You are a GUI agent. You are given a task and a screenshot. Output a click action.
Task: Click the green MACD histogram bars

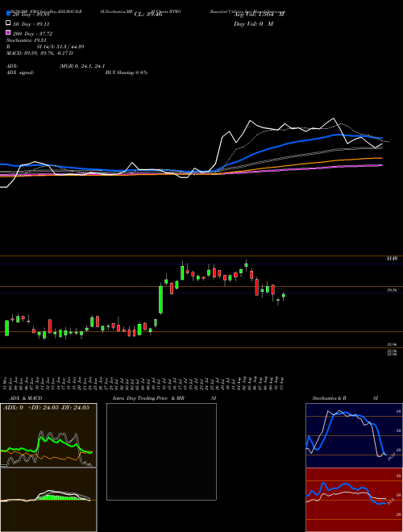(x=60, y=497)
